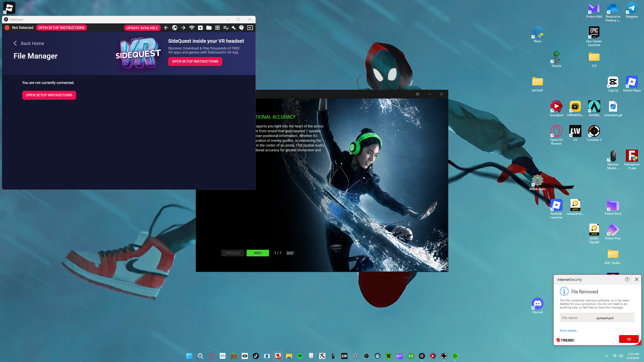Open the file manager folder icon
This screenshot has width=644, height=362.
click(209, 28)
